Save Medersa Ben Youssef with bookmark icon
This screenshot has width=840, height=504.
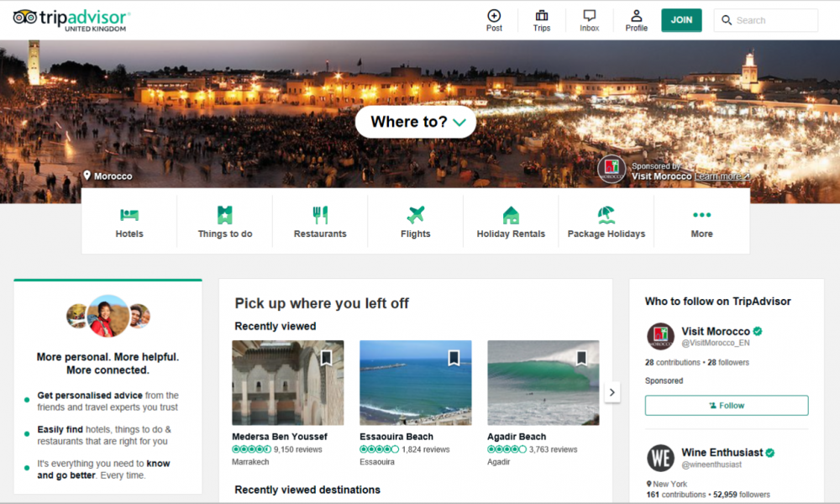(326, 358)
